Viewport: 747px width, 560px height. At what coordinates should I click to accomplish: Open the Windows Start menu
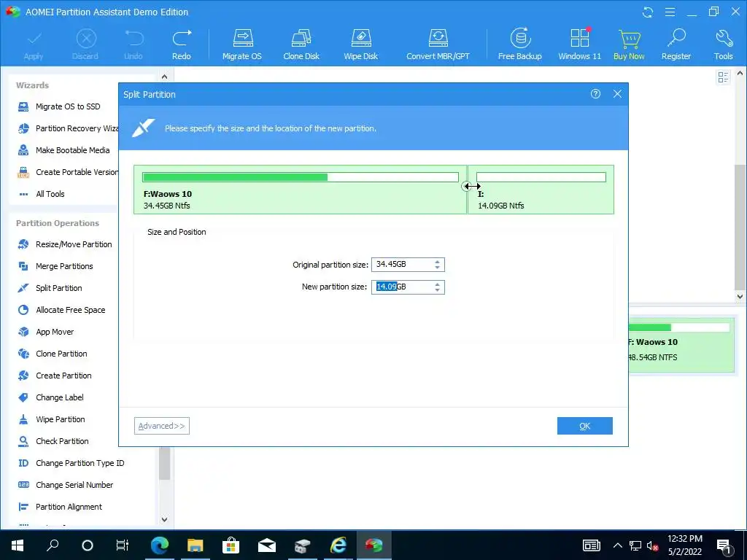click(x=18, y=545)
